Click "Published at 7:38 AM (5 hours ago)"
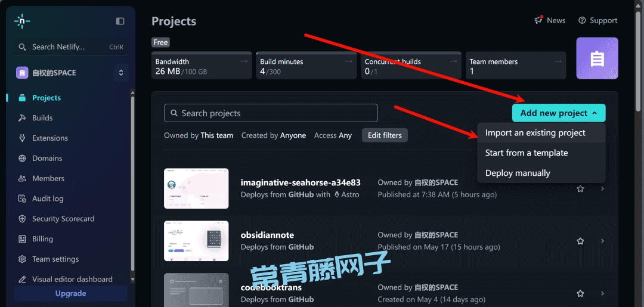Viewport: 644px width, 307px height. pyautogui.click(x=437, y=194)
